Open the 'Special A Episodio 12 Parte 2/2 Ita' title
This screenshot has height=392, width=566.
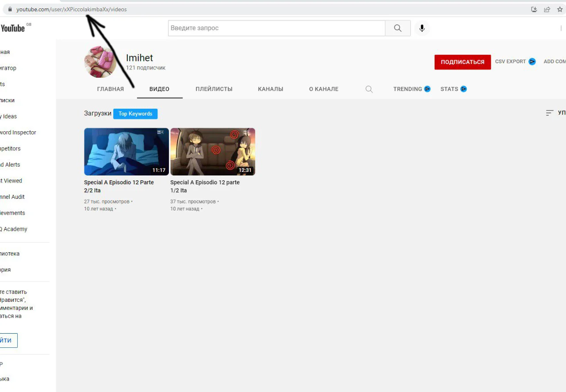pos(119,186)
